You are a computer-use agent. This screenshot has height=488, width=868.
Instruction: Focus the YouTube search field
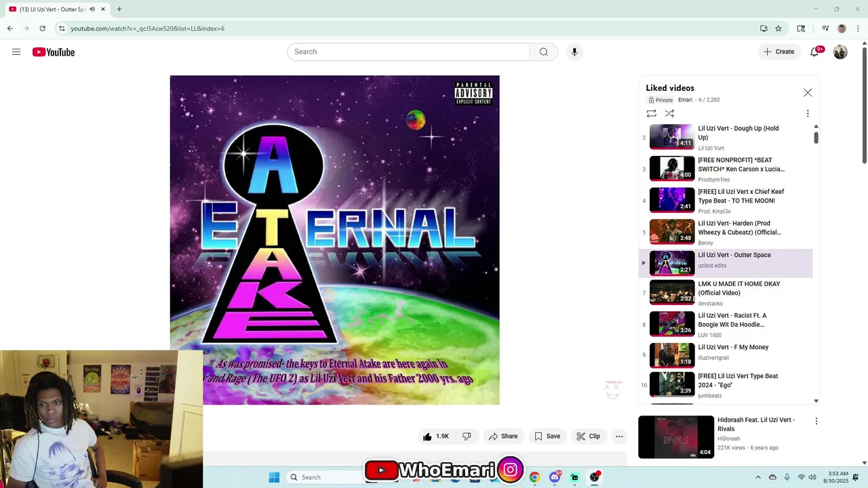click(x=408, y=52)
